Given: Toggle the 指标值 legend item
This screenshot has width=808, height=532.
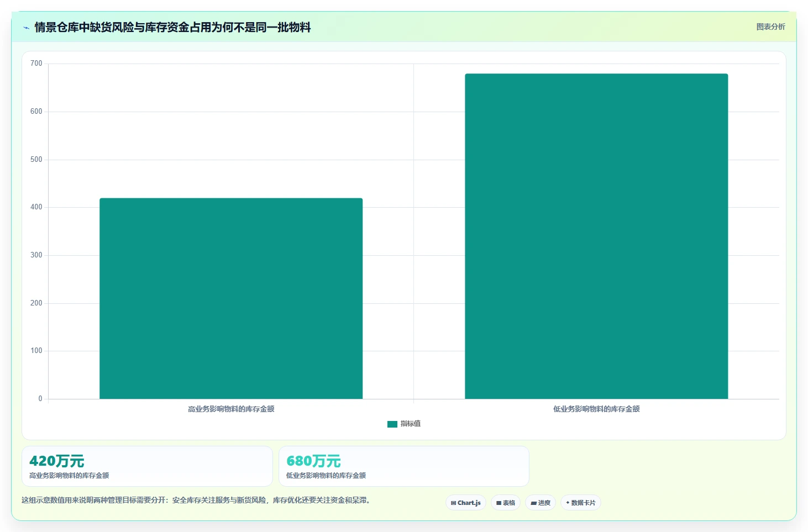Looking at the screenshot, I should tap(404, 424).
